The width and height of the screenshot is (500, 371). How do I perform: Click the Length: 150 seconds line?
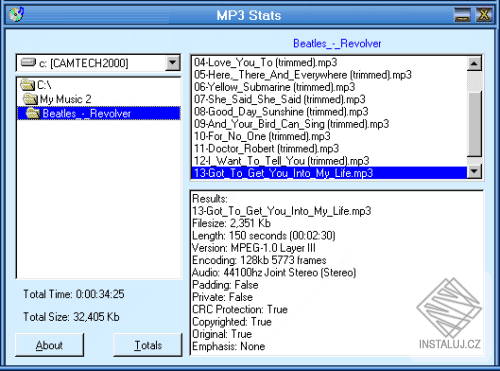(x=264, y=236)
